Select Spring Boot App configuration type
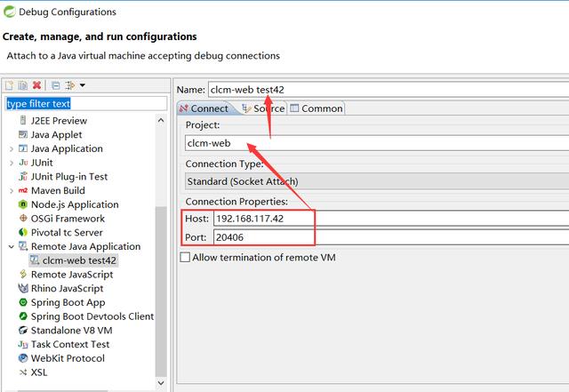Viewport: 569px width, 392px height. point(68,302)
